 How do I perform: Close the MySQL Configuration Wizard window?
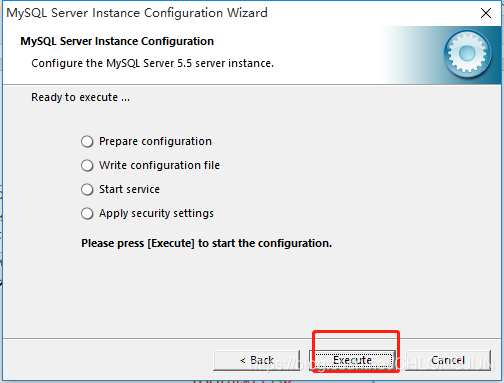(x=486, y=13)
